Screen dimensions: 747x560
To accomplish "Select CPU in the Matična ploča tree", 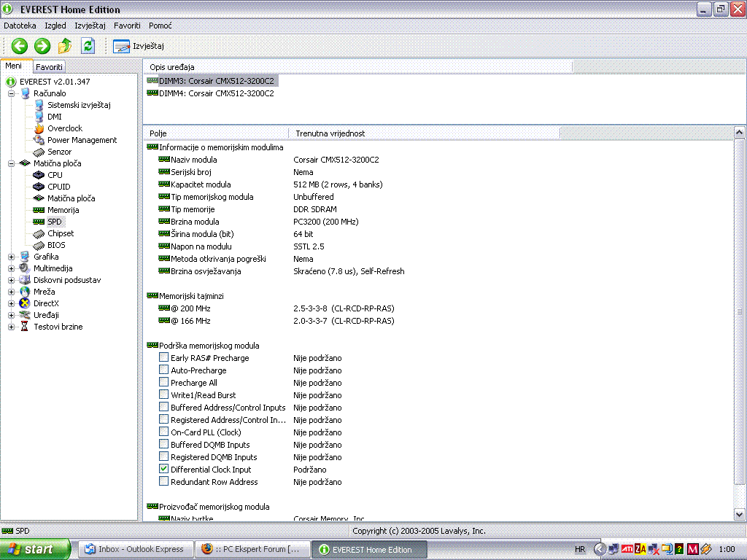I will pos(55,175).
